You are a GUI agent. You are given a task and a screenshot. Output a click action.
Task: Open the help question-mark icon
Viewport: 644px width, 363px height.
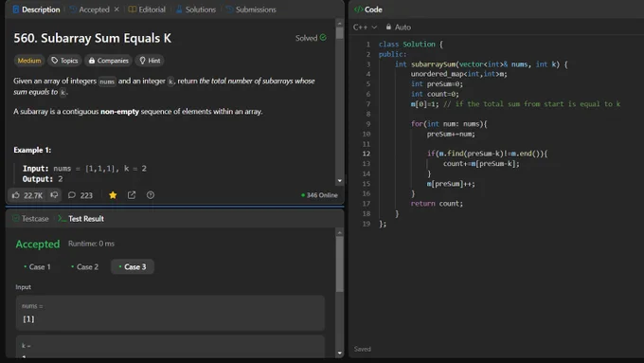pos(151,195)
